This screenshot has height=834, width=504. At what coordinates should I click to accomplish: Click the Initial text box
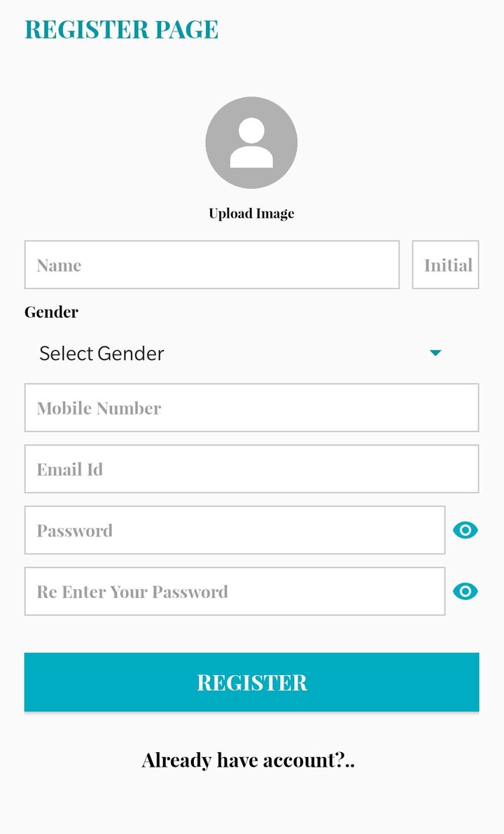click(445, 265)
